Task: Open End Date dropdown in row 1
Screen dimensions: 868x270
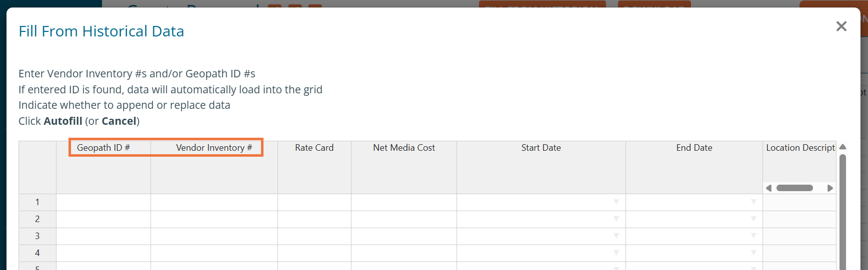Action: [x=753, y=202]
